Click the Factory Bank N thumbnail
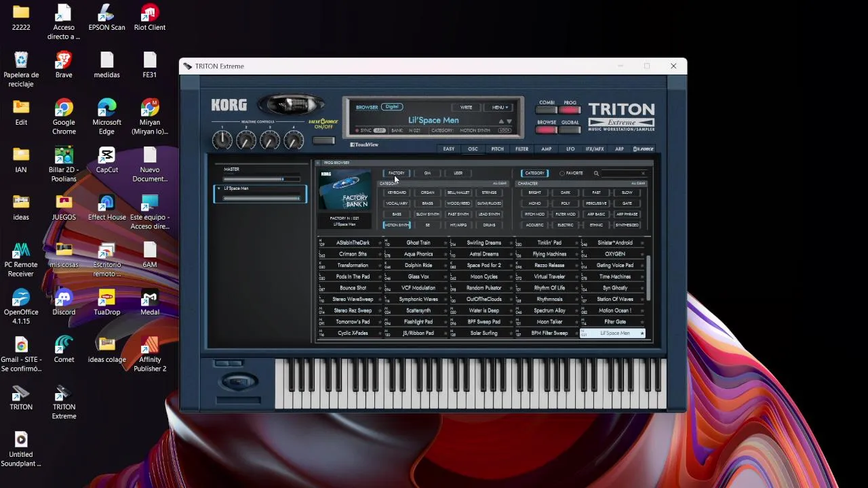 coord(345,190)
